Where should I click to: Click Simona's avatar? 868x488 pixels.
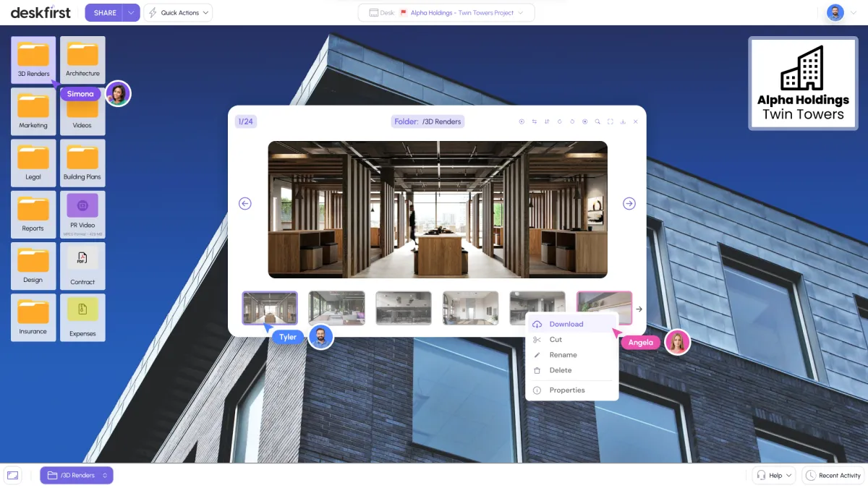pos(118,93)
